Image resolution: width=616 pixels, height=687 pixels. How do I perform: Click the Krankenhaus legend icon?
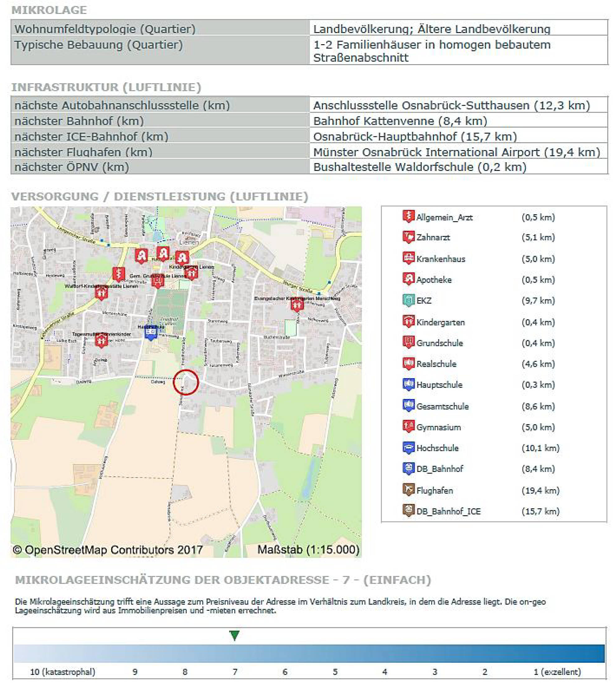(x=408, y=258)
